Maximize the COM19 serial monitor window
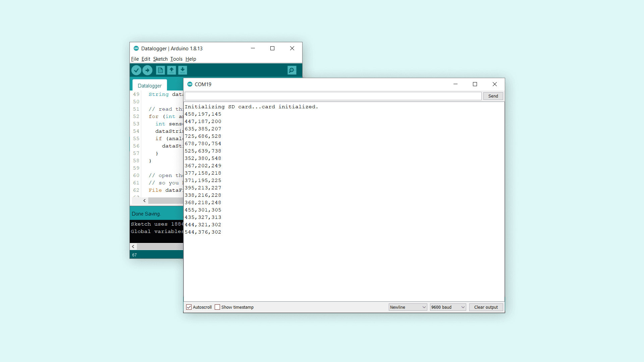 tap(475, 84)
